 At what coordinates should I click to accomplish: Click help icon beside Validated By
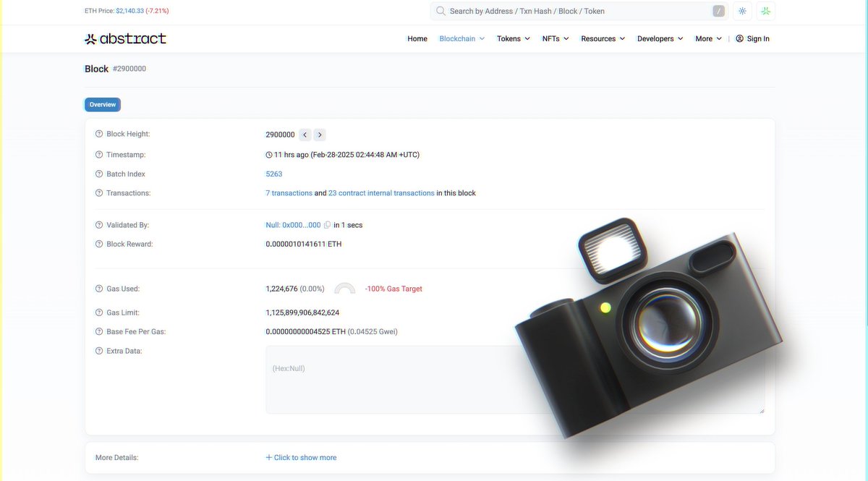(99, 225)
